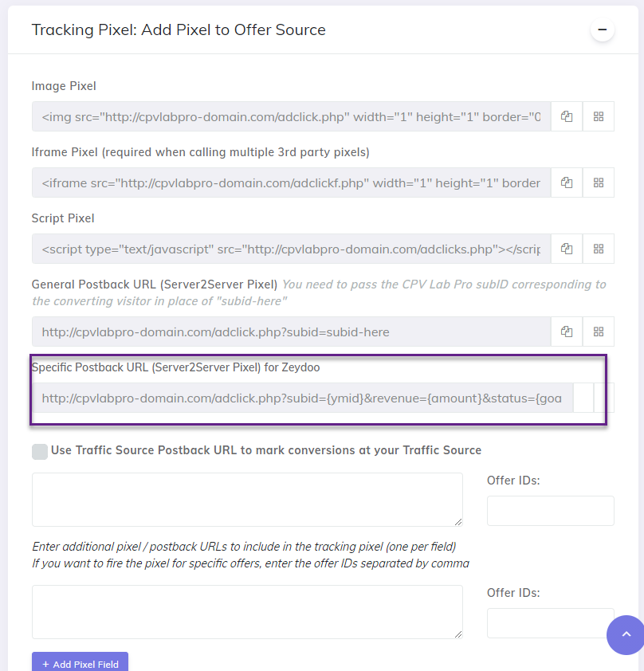Copy the Script Pixel code
This screenshot has height=671, width=644.
[x=567, y=249]
